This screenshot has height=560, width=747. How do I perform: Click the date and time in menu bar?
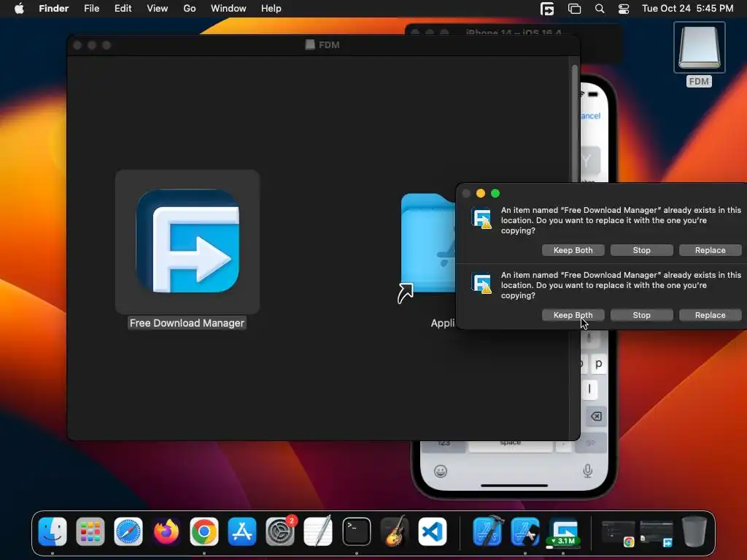(x=687, y=9)
